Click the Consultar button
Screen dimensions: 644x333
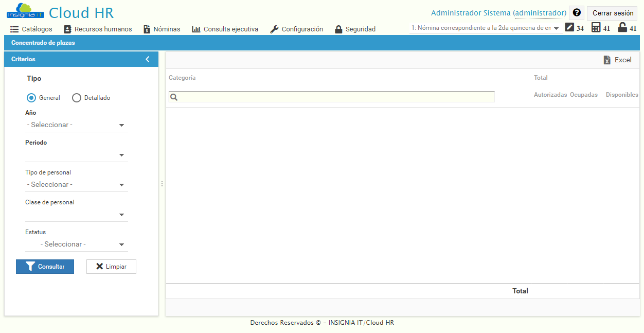(45, 267)
